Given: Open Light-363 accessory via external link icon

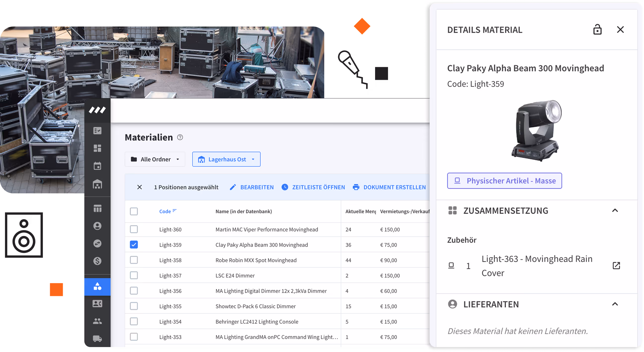Looking at the screenshot, I should [616, 265].
